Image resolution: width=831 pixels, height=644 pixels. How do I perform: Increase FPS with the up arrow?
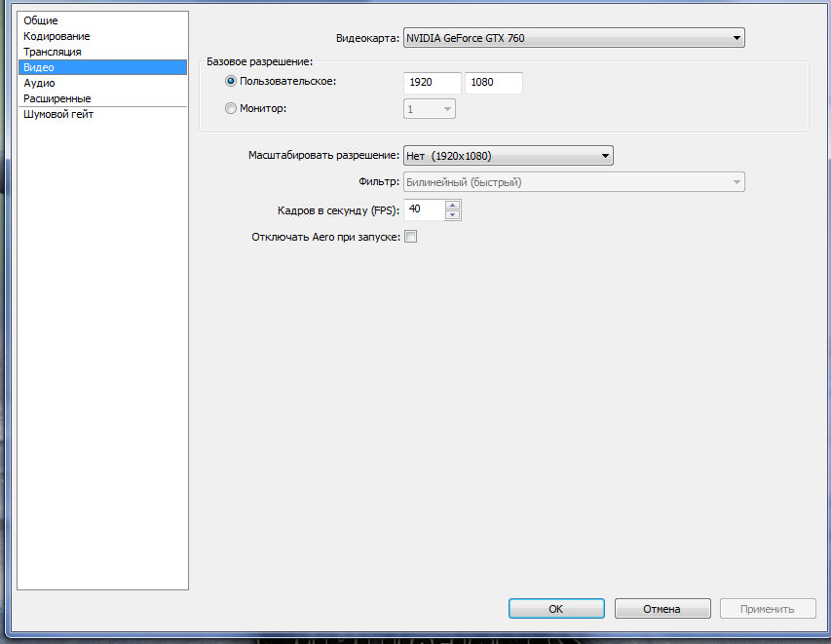453,205
